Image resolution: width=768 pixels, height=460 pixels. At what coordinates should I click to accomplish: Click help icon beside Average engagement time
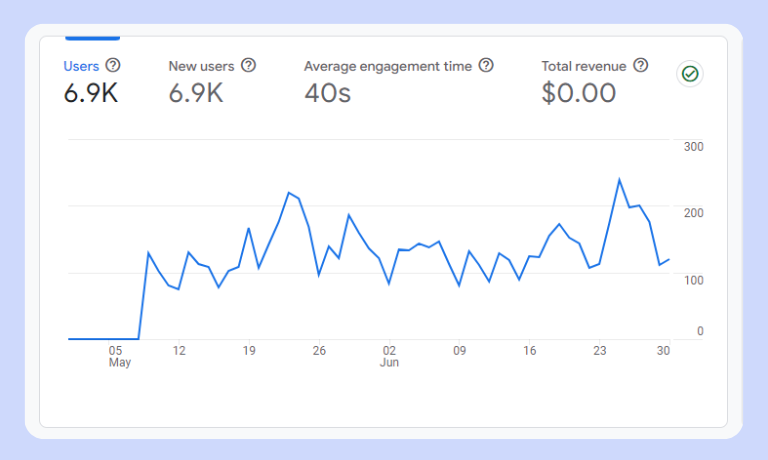pyautogui.click(x=486, y=65)
